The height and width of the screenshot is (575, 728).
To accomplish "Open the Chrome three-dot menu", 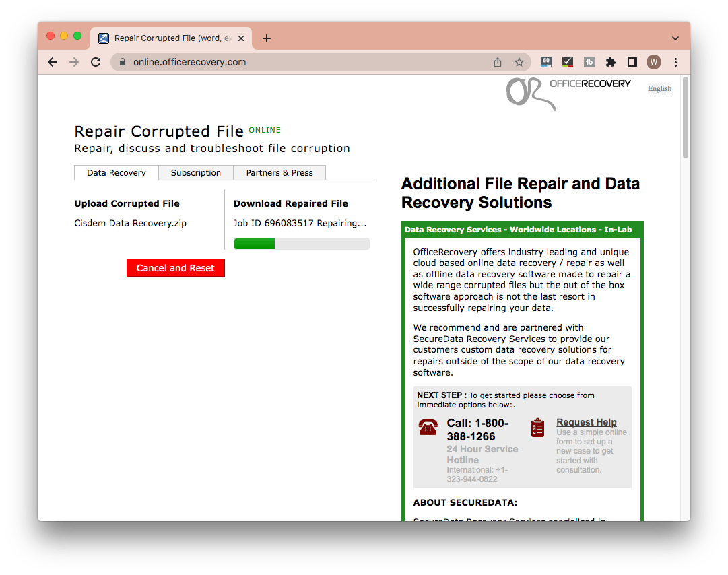I will click(x=675, y=62).
